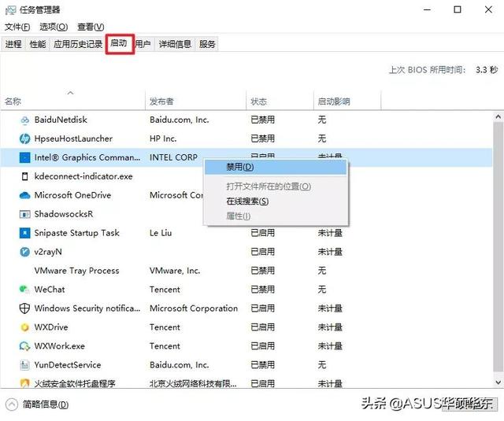This screenshot has height=421, width=504.
Task: Switch to the 性能 tab
Action: pyautogui.click(x=38, y=44)
